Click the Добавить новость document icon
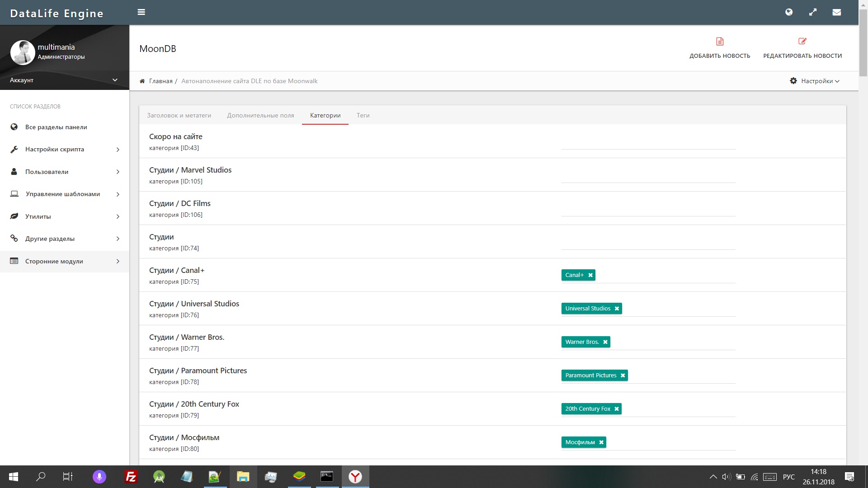The height and width of the screenshot is (488, 868). tap(720, 42)
